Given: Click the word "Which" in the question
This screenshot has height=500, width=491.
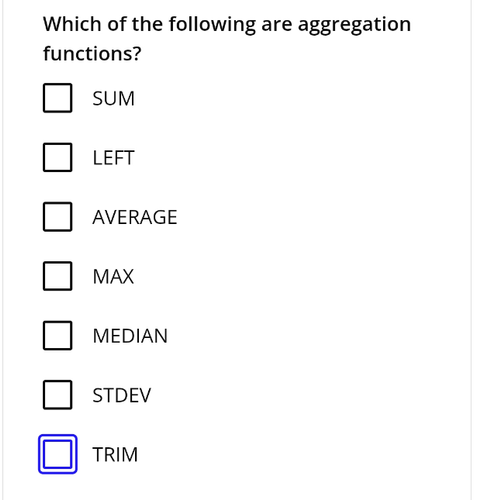Looking at the screenshot, I should pyautogui.click(x=72, y=24).
